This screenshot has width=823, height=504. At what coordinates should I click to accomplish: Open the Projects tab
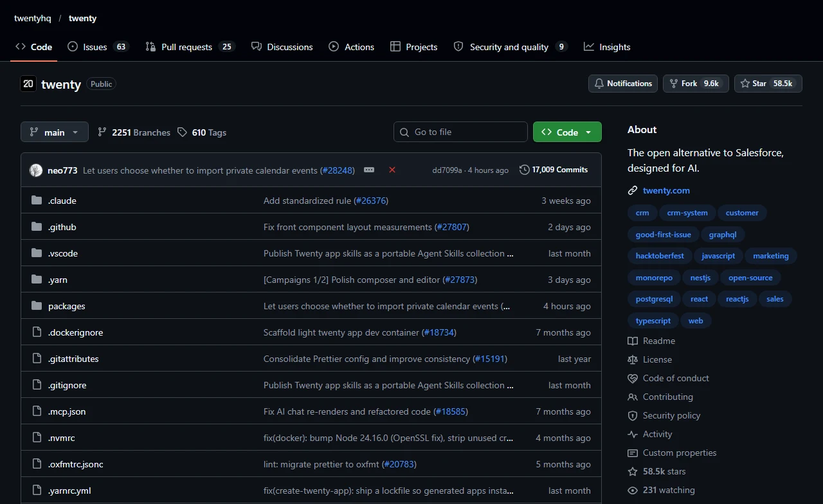pyautogui.click(x=414, y=47)
